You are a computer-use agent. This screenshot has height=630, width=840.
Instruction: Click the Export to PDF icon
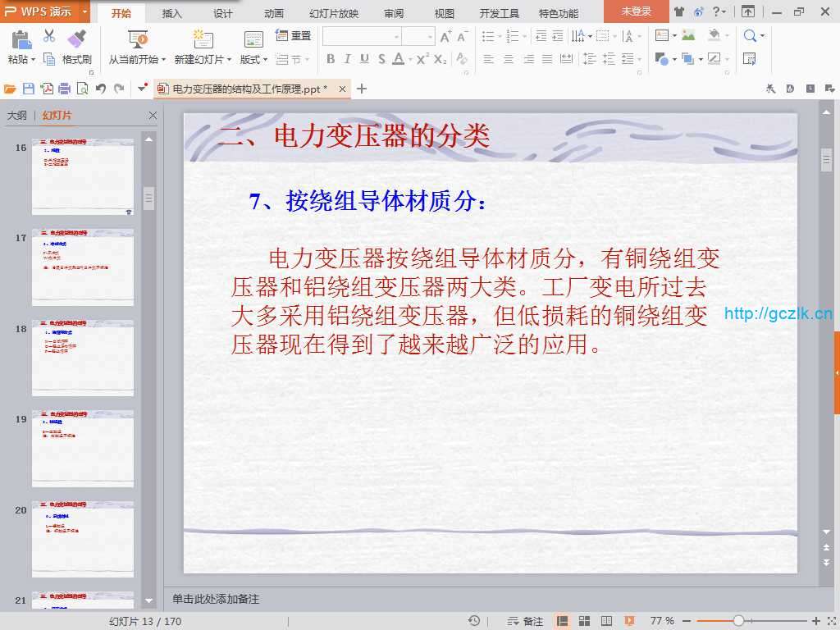click(47, 89)
